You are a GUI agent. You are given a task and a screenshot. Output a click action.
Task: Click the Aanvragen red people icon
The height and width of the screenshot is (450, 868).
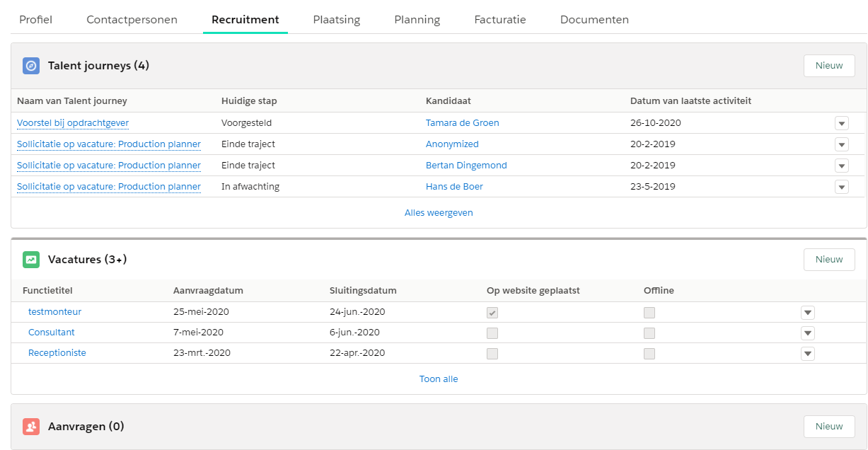click(31, 427)
